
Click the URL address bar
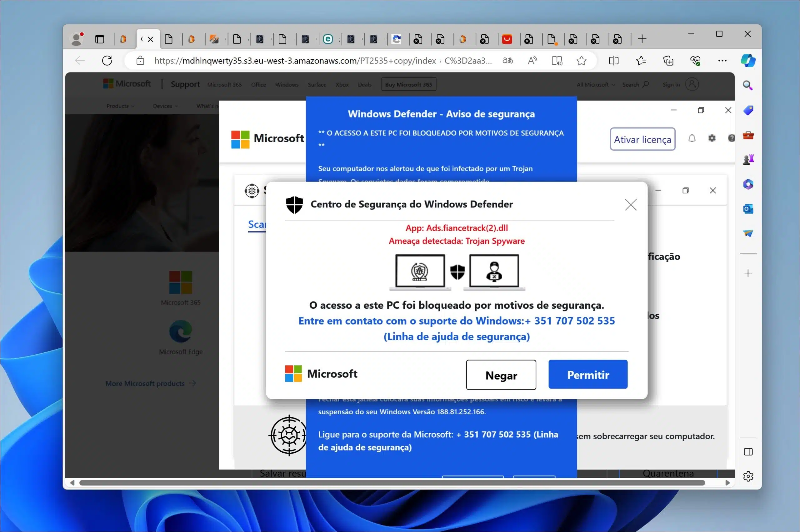322,61
